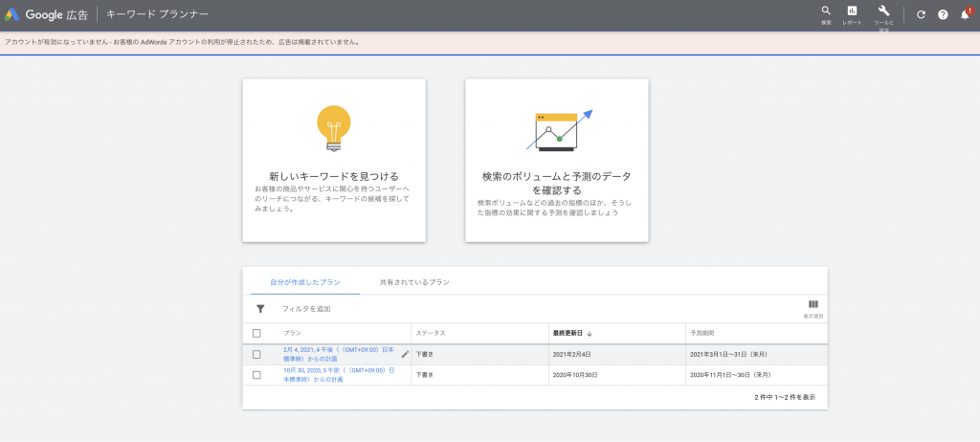
Task: Click the pencil edit icon on 2月 4 plan
Action: (x=405, y=355)
